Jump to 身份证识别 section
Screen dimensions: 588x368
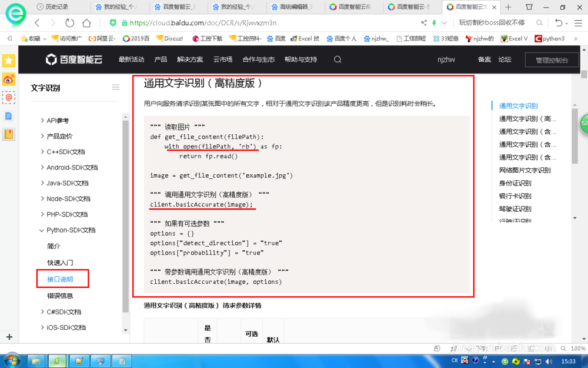coord(515,183)
